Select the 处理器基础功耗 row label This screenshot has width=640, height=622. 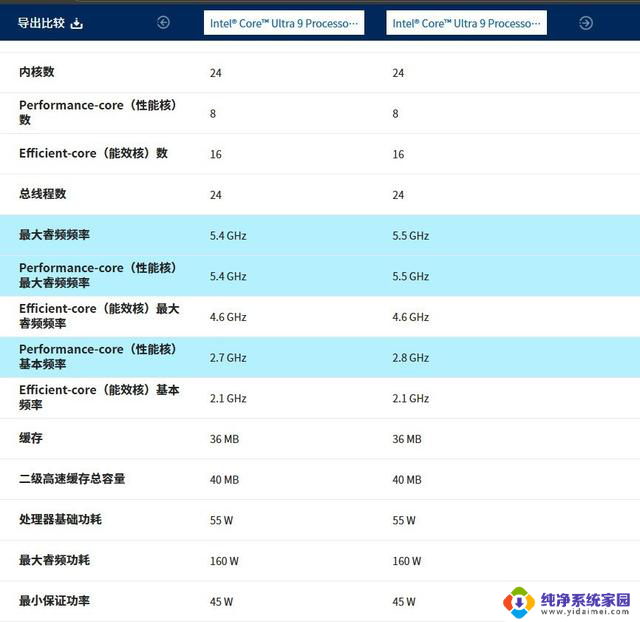[60, 520]
